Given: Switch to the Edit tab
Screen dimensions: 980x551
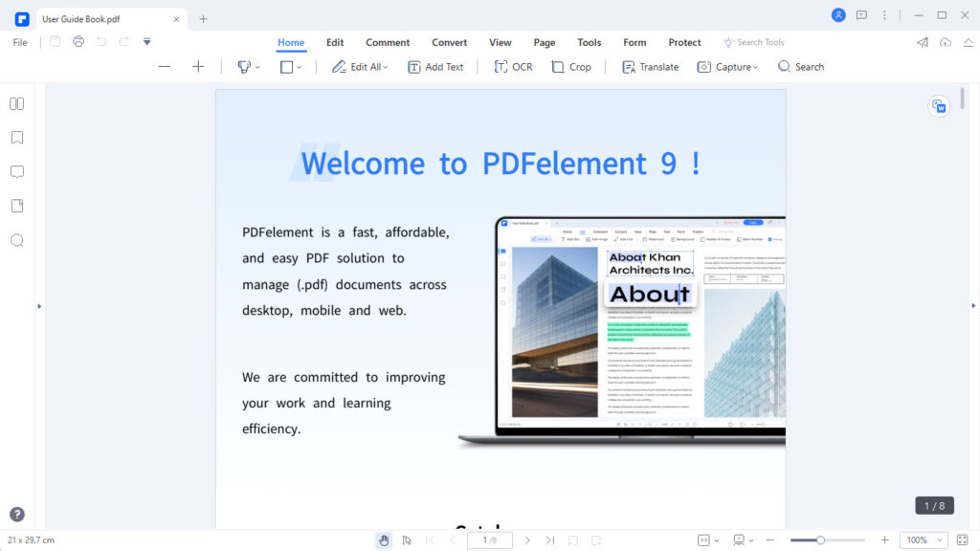Looking at the screenshot, I should pyautogui.click(x=335, y=42).
